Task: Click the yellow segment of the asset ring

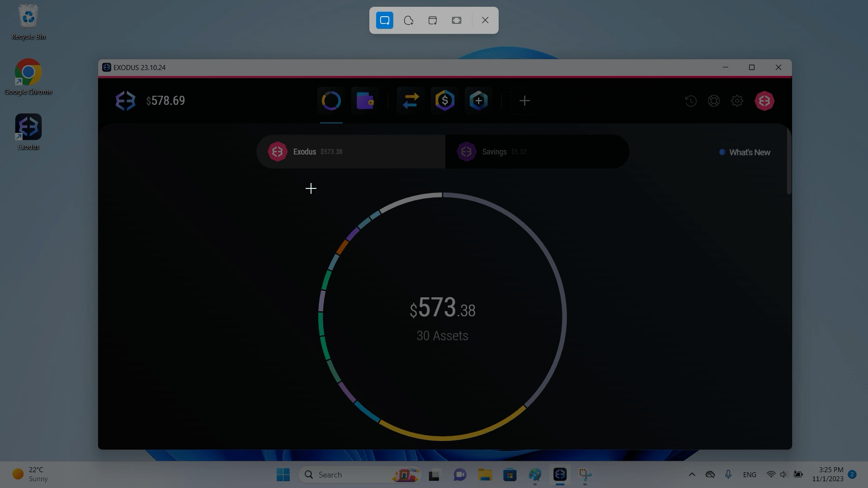Action: [x=443, y=438]
